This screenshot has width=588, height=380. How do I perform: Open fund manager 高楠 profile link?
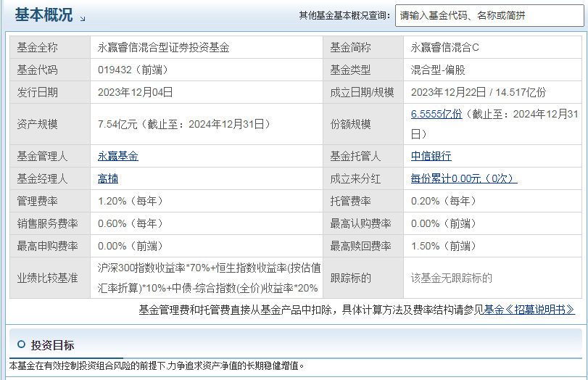(107, 178)
